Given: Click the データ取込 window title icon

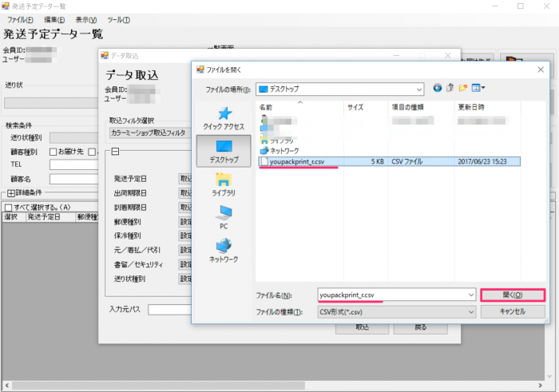Looking at the screenshot, I should coord(105,55).
